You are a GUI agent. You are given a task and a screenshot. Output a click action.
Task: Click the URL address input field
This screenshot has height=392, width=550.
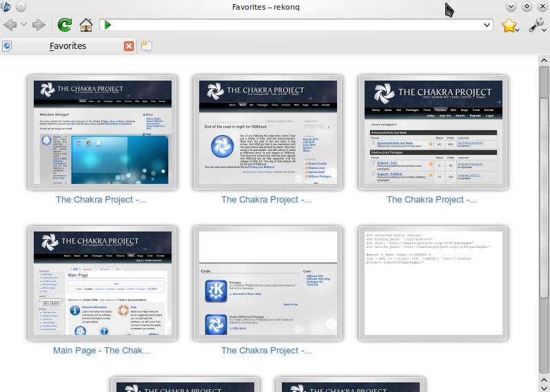[x=296, y=25]
